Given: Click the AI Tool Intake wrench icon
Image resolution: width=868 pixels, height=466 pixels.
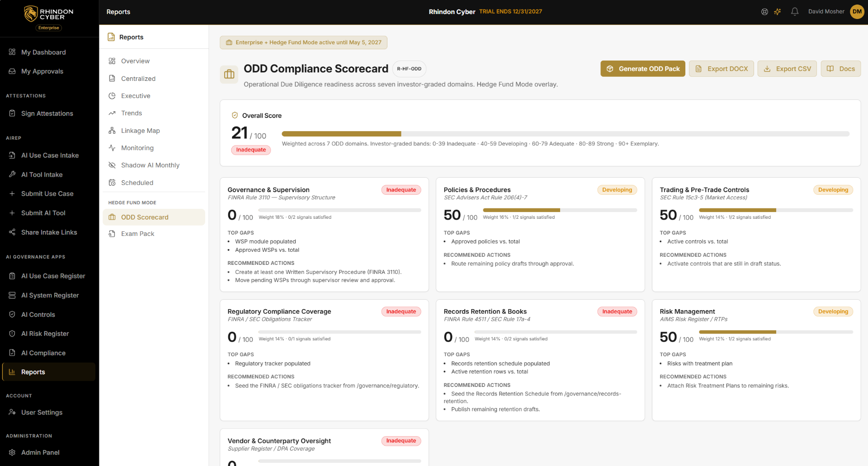Looking at the screenshot, I should coord(12,174).
